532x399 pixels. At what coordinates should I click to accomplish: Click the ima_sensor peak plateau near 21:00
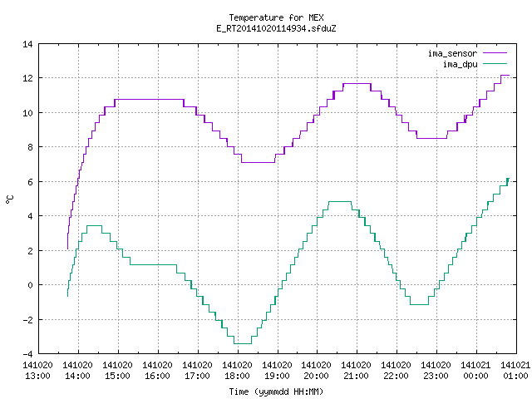coord(357,83)
